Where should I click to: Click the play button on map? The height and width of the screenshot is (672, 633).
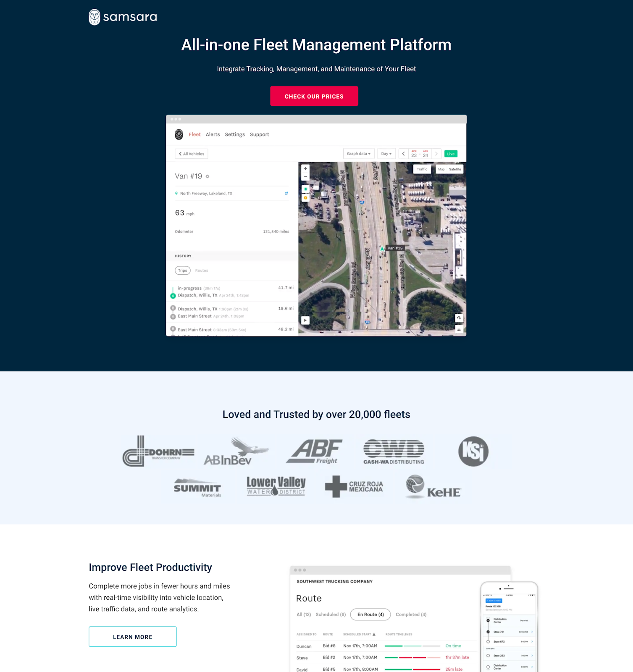tap(305, 320)
